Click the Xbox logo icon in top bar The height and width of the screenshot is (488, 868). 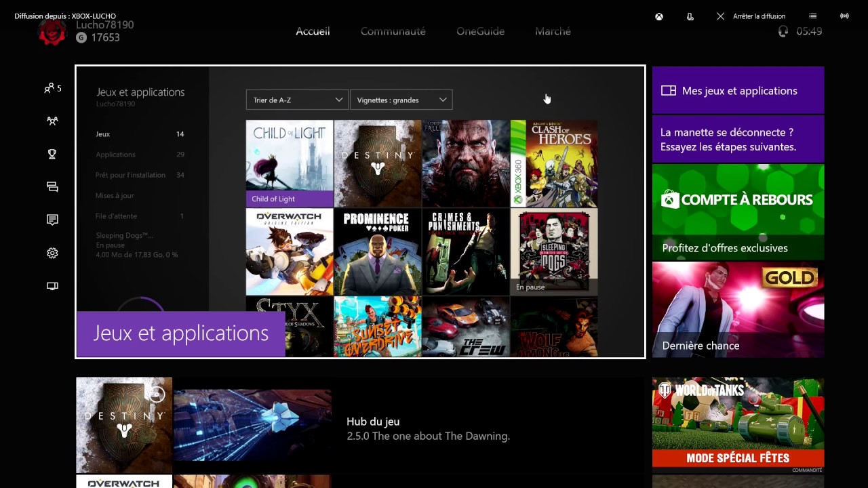[x=658, y=16]
